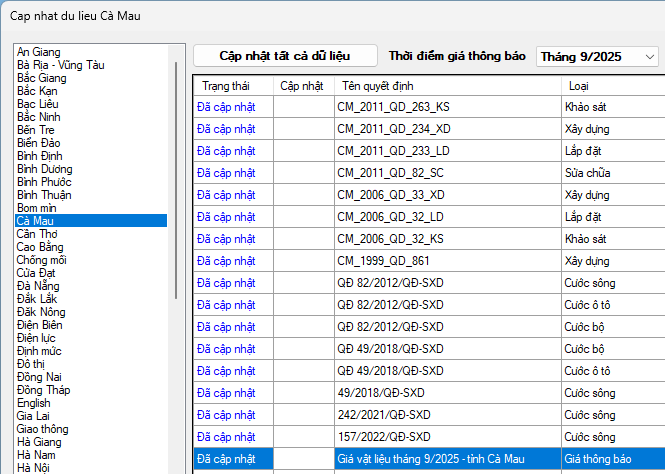Click 'Đã cập nhật' for CM_1999_QD_861
Screen dimensions: 665x474
226,261
